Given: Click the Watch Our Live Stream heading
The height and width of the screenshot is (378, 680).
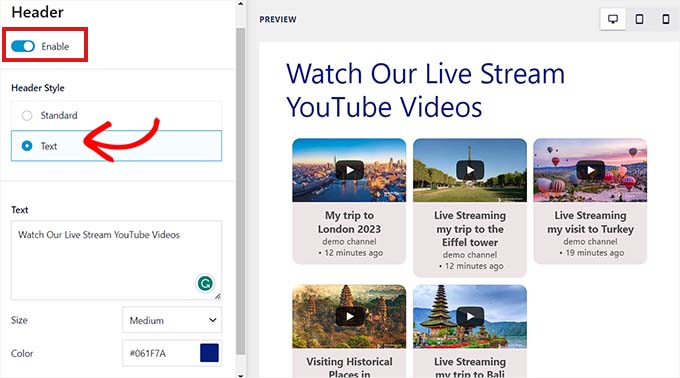Looking at the screenshot, I should point(425,90).
